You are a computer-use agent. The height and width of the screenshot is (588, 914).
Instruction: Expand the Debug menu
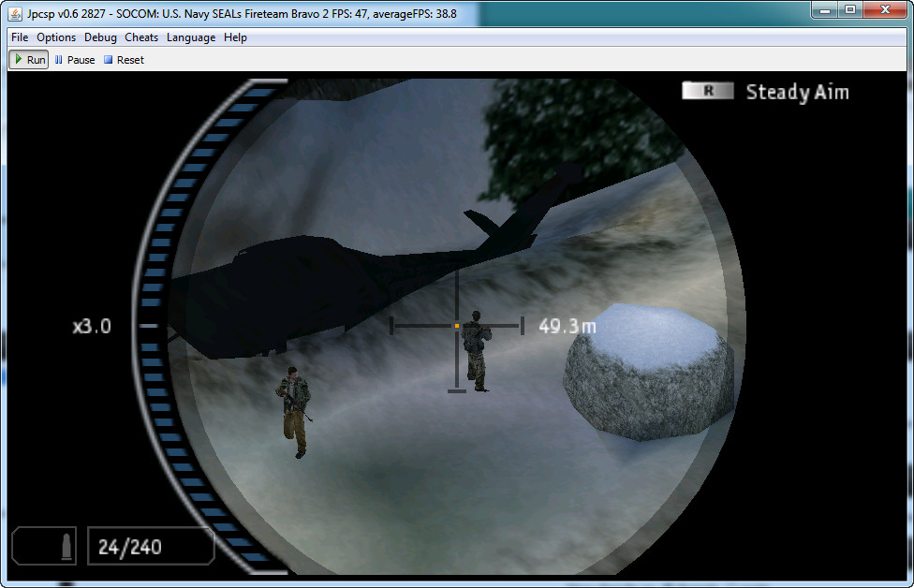100,37
